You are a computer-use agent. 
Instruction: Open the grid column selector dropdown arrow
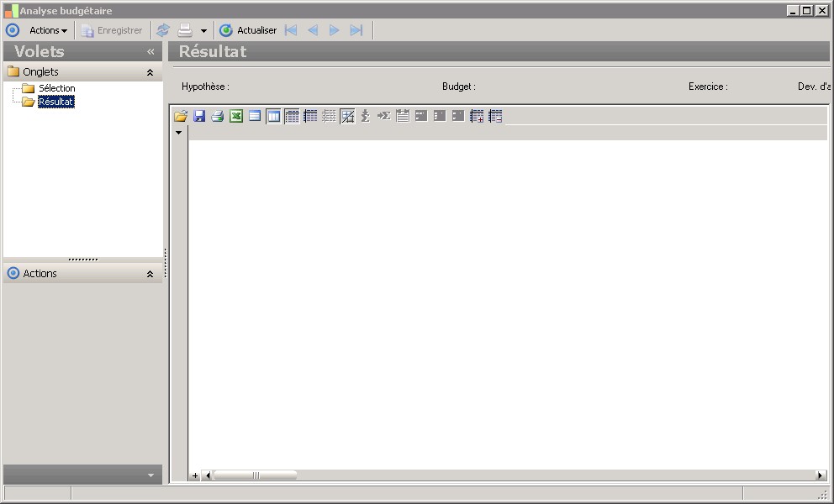(x=178, y=133)
